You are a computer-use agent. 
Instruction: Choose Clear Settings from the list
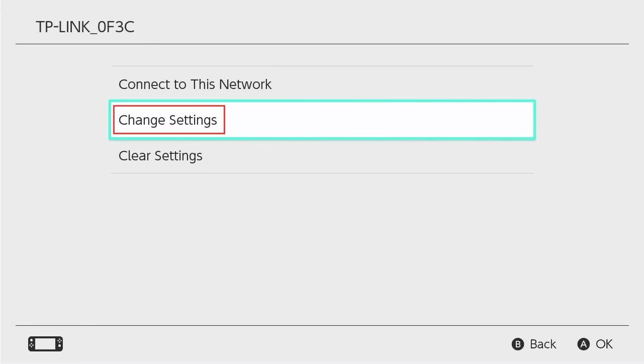click(160, 156)
